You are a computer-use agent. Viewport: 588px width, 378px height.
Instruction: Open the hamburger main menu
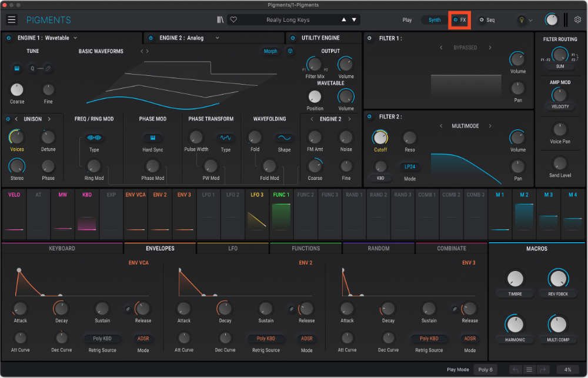[x=12, y=19]
